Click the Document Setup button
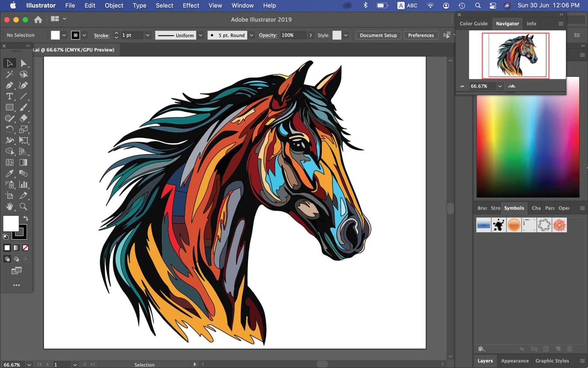The width and height of the screenshot is (588, 368). coord(378,35)
